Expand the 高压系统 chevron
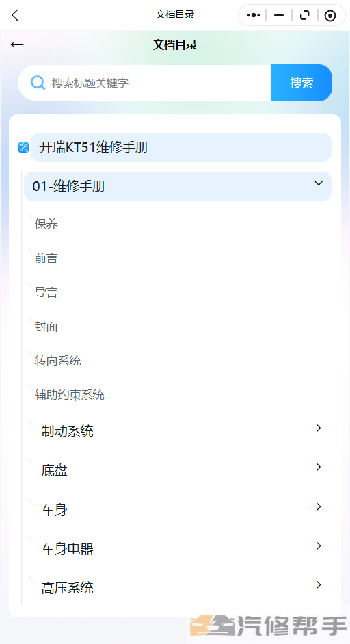The width and height of the screenshot is (350, 644). 319,584
